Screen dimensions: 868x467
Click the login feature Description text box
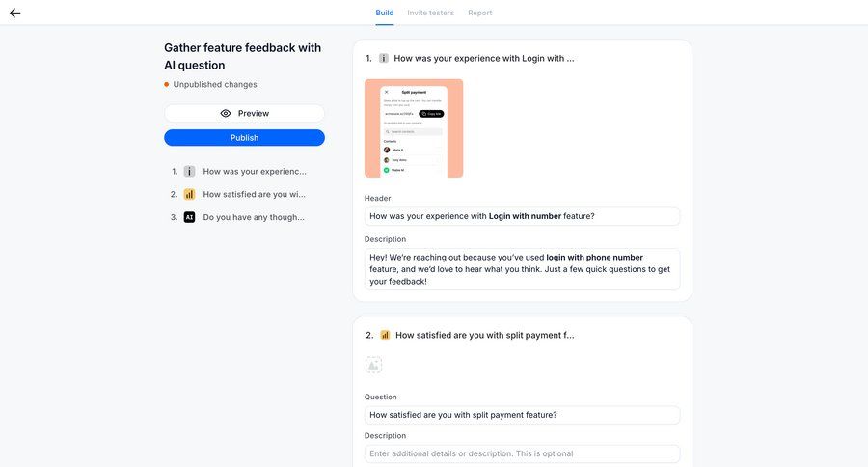coord(522,269)
